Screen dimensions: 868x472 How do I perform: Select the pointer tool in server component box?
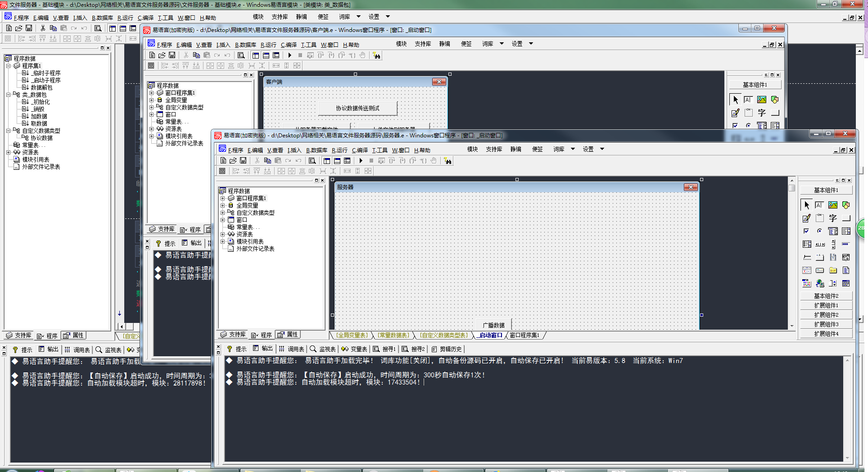coord(806,205)
